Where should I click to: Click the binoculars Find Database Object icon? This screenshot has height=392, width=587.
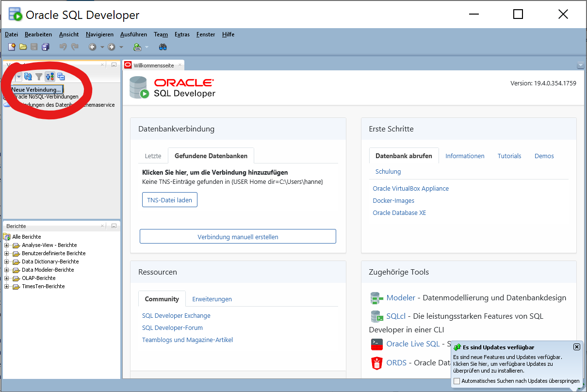[x=163, y=47]
